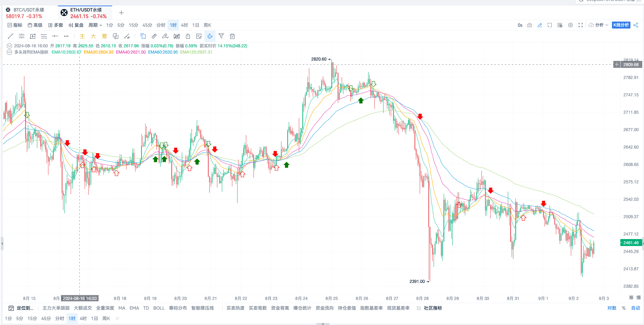Close the bottom timeframe bar

pos(117,318)
